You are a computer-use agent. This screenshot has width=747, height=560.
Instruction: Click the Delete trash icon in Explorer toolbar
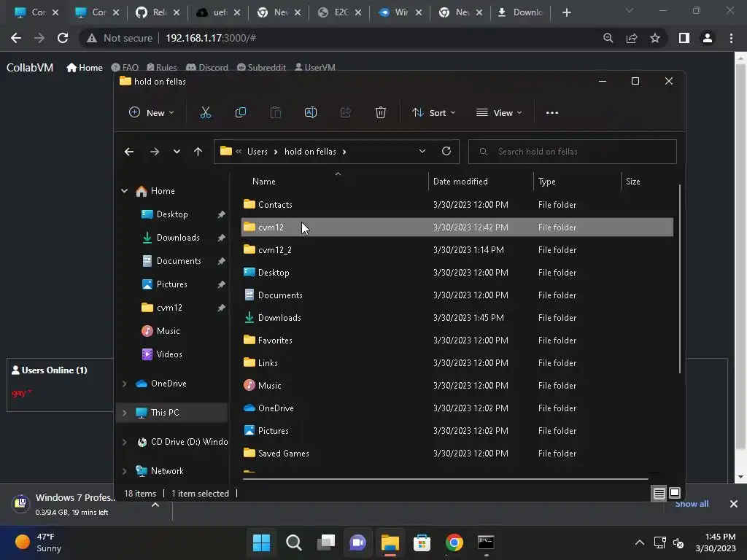click(380, 113)
